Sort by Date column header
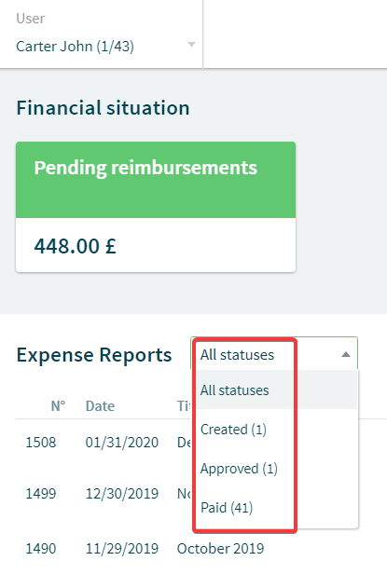 pyautogui.click(x=100, y=405)
